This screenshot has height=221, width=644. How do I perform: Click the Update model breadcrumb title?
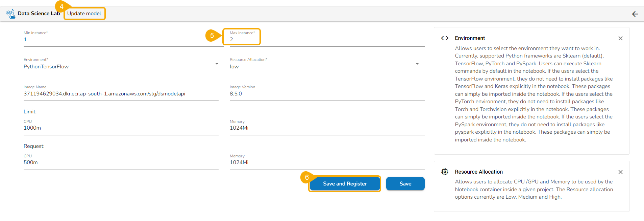[x=84, y=14]
